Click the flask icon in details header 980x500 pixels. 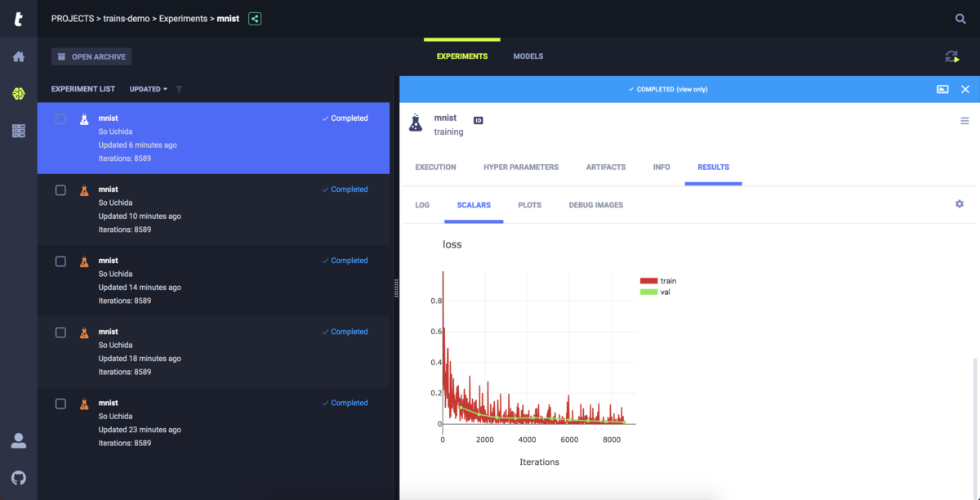(416, 123)
